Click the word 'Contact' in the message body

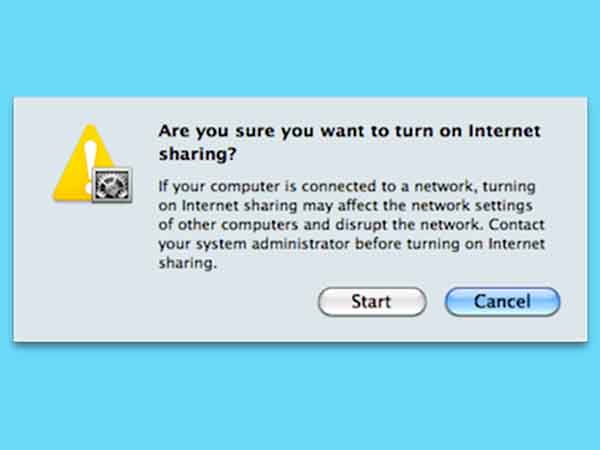(516, 224)
